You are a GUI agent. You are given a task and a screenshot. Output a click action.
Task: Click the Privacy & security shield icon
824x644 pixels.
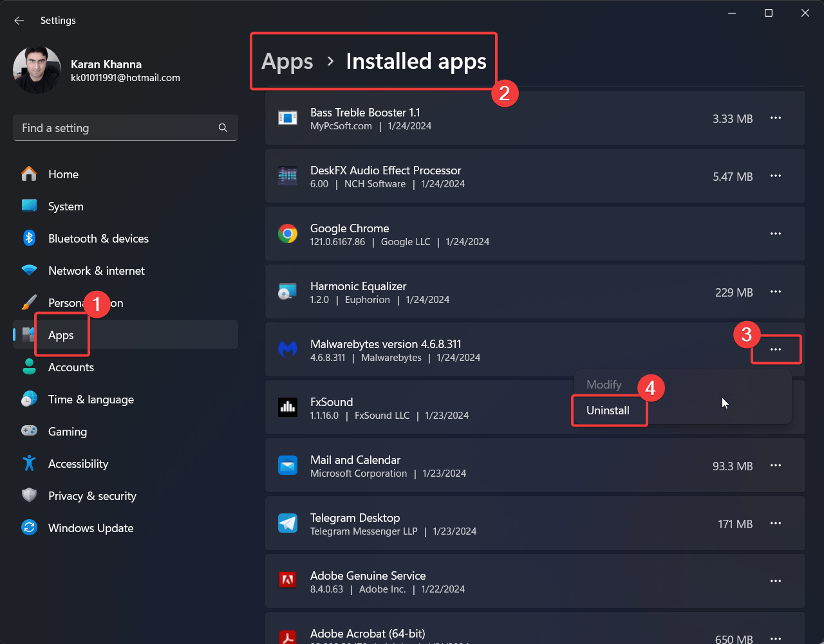29,495
